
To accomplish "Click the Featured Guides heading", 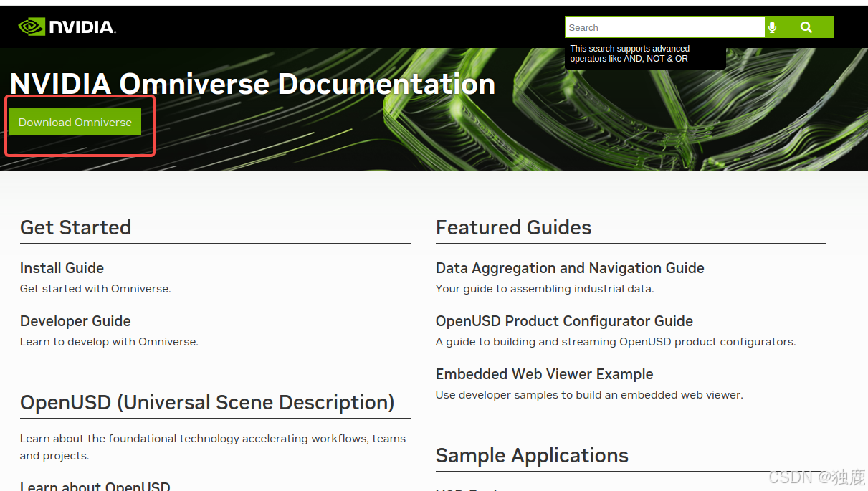I will (513, 227).
